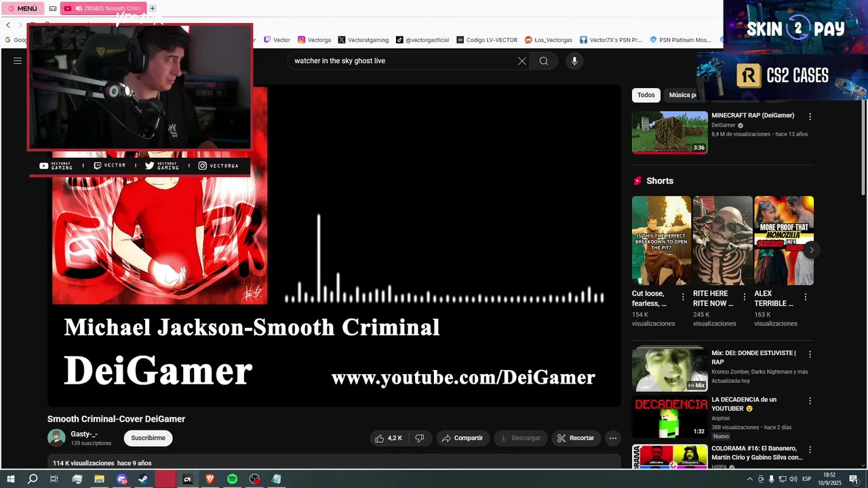Open COLORAMA #16 video title
The width and height of the screenshot is (868, 488).
coord(757,453)
